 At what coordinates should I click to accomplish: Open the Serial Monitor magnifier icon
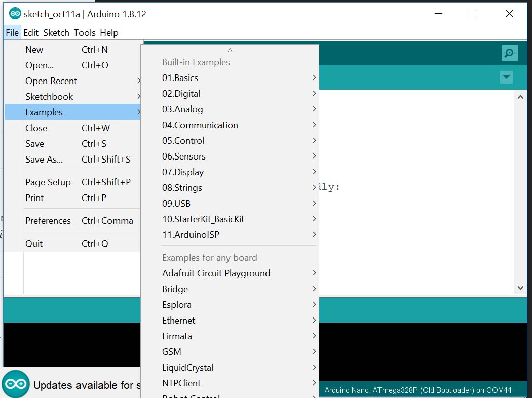[510, 53]
